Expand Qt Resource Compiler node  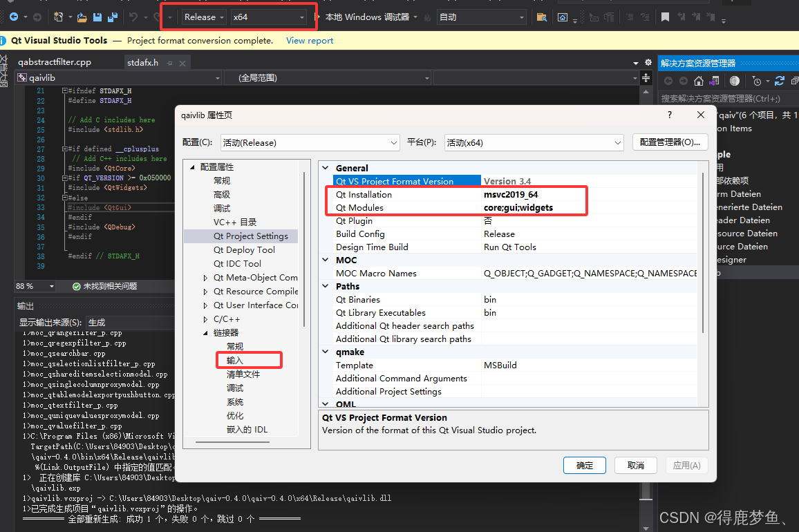(205, 292)
